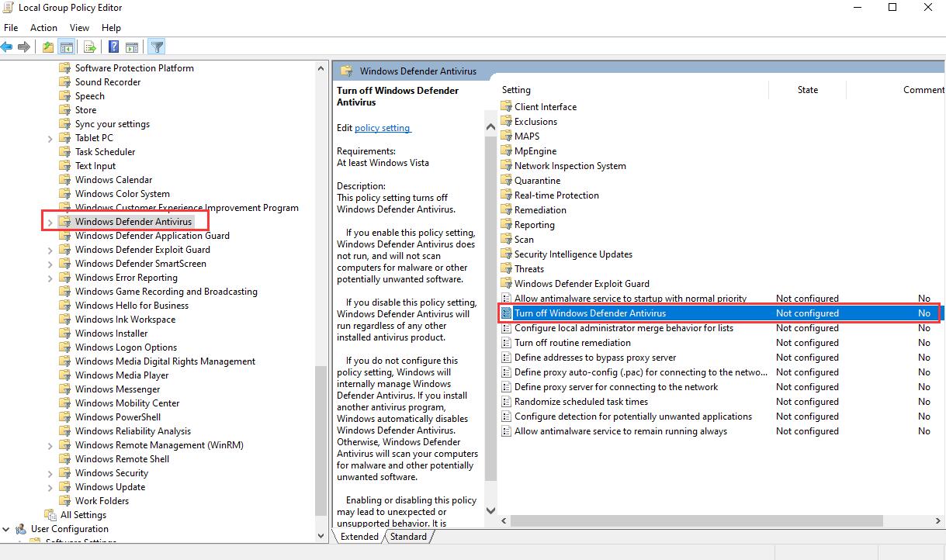Viewport: 946px width, 560px height.
Task: Click the Scan folder icon in list
Action: coord(507,240)
